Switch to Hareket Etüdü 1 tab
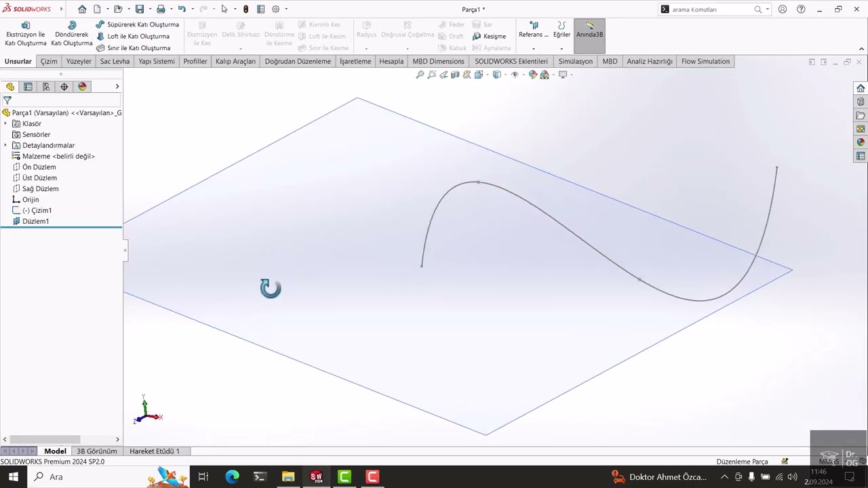 [x=155, y=451]
